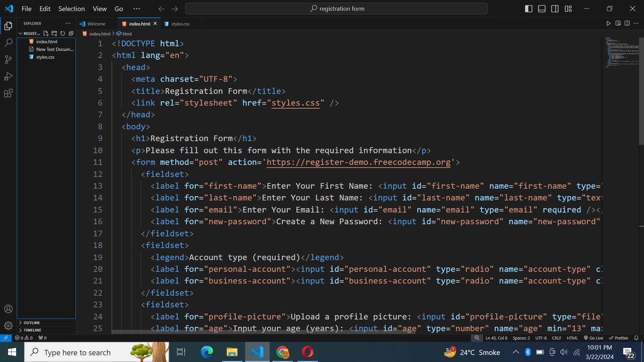Screen dimensions: 644x362
Task: Open the Edit menu
Action: click(45, 9)
